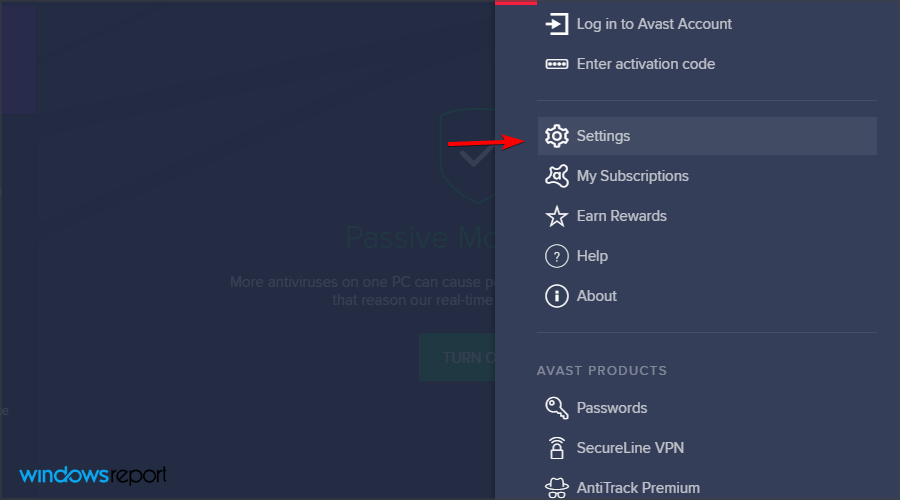The width and height of the screenshot is (900, 500).
Task: Click the Help question mark icon
Action: (x=556, y=256)
